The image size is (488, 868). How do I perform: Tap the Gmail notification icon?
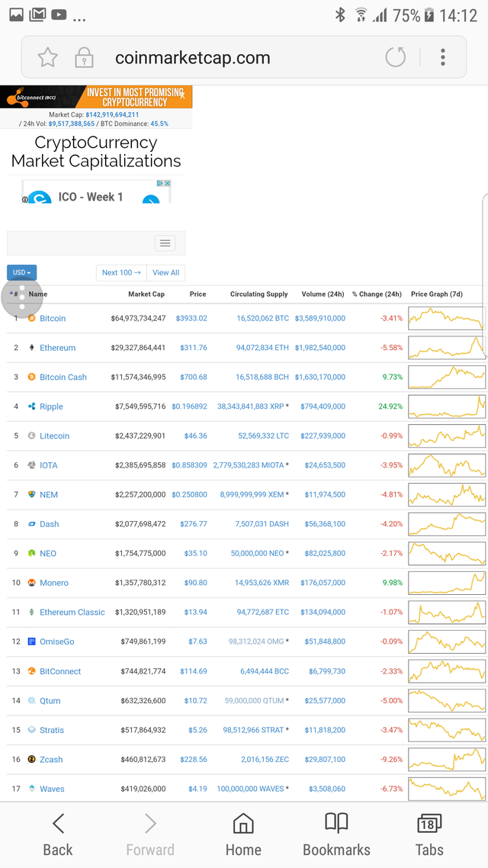37,15
